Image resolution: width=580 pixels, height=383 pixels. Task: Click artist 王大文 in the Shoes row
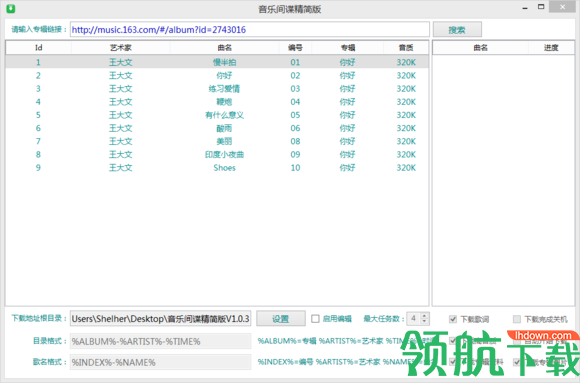click(121, 168)
